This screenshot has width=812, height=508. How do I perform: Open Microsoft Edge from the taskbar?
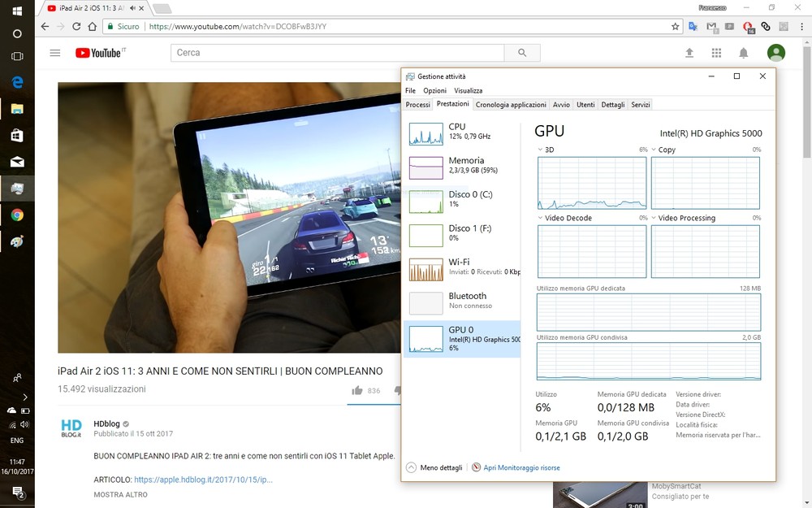coord(17,82)
